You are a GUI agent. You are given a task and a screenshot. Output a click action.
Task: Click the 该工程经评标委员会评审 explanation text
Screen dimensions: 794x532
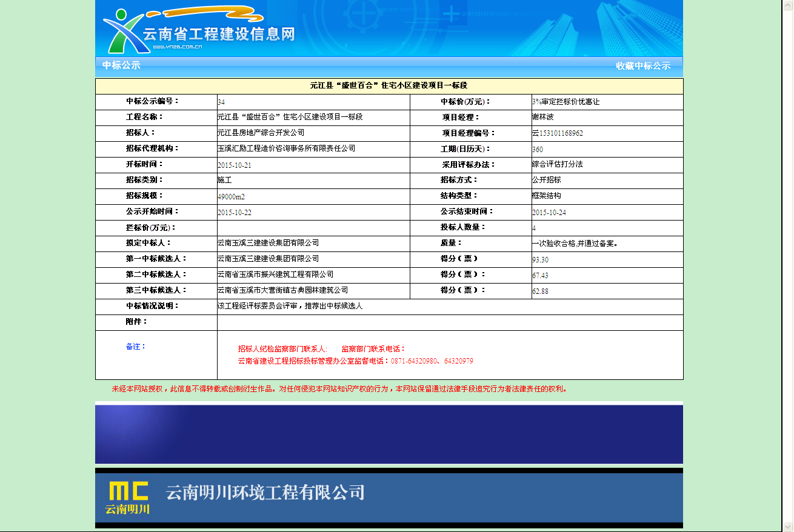tap(290, 306)
